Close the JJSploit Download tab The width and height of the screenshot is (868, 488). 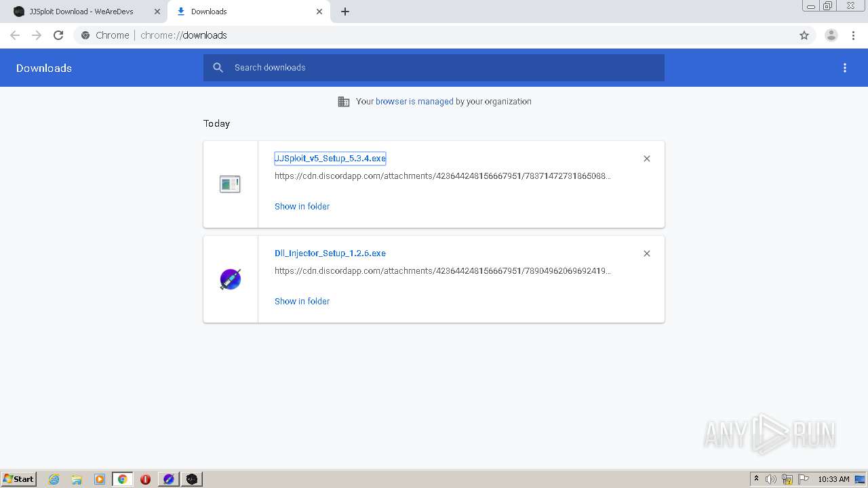pos(157,12)
